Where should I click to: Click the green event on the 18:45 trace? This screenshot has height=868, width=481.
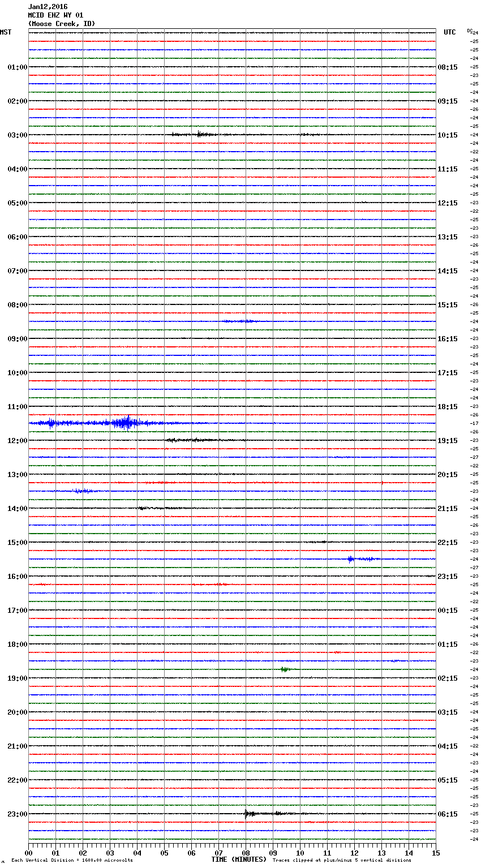pos(285,669)
